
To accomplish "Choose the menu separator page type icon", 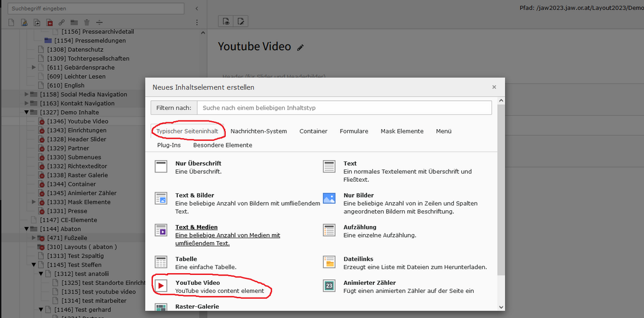I will click(x=99, y=23).
